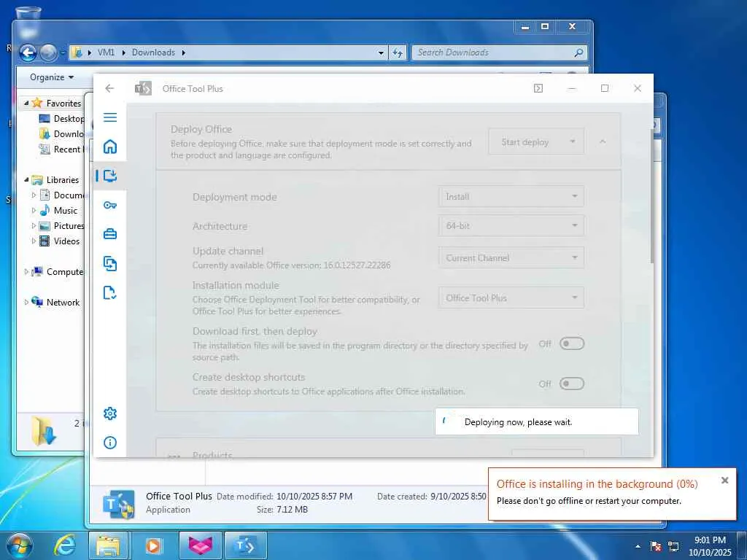The width and height of the screenshot is (747, 560).
Task: Close the Office installing notification
Action: pyautogui.click(x=724, y=480)
